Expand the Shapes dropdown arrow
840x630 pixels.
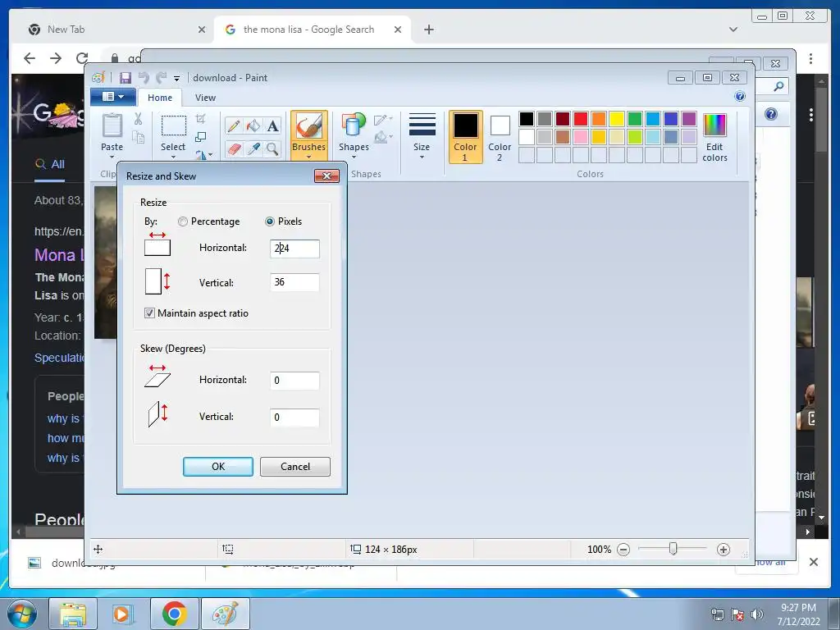353,157
